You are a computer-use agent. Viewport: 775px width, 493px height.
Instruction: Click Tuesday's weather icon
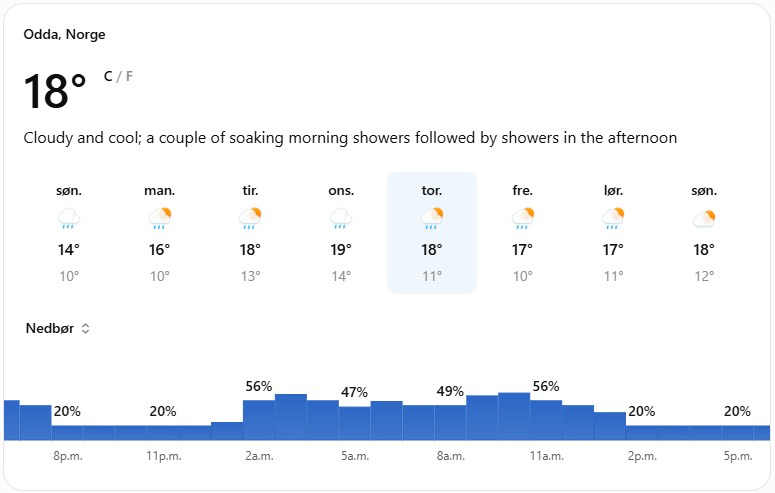(250, 218)
